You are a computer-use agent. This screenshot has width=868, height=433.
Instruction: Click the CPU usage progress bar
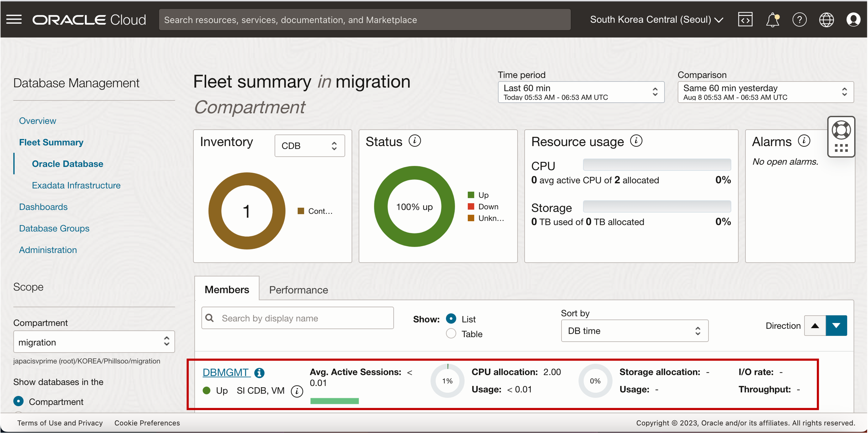click(657, 165)
